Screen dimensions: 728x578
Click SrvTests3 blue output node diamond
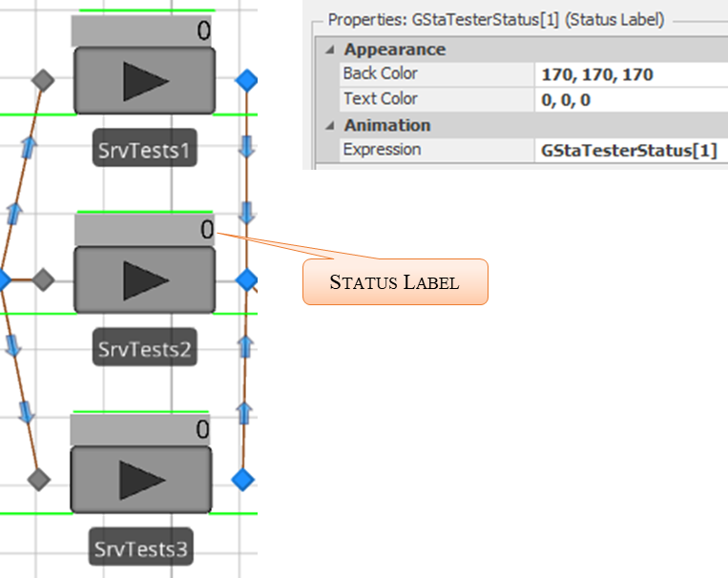[x=242, y=480]
